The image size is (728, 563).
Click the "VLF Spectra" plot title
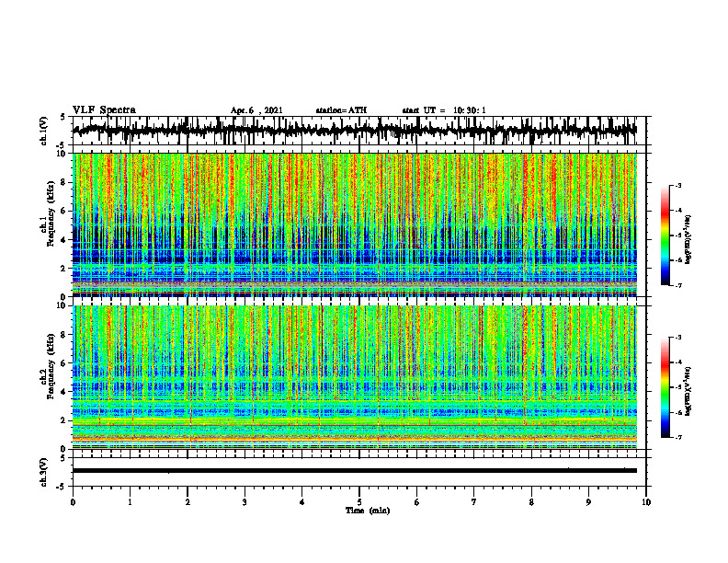pos(104,110)
